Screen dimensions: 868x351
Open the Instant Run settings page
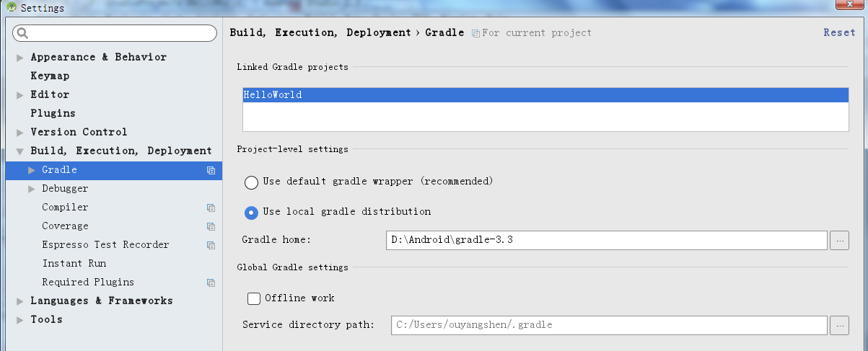point(74,264)
